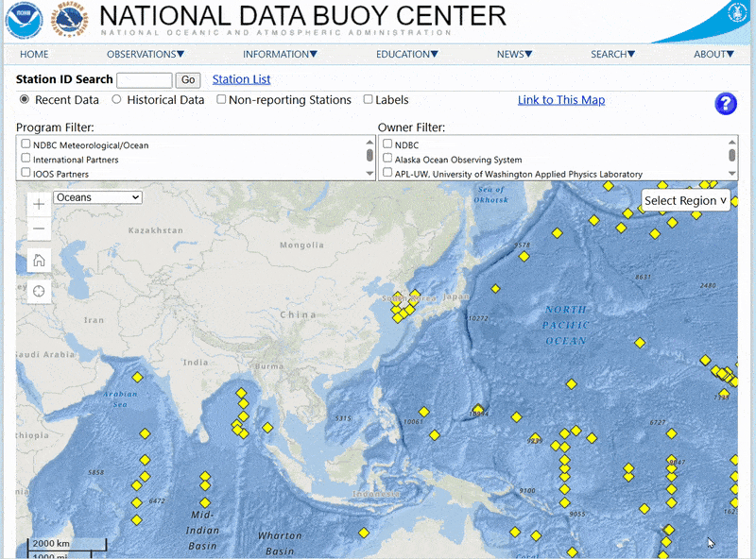Click the Program Filter scrollbar thumb
The image size is (756, 559).
click(x=369, y=155)
